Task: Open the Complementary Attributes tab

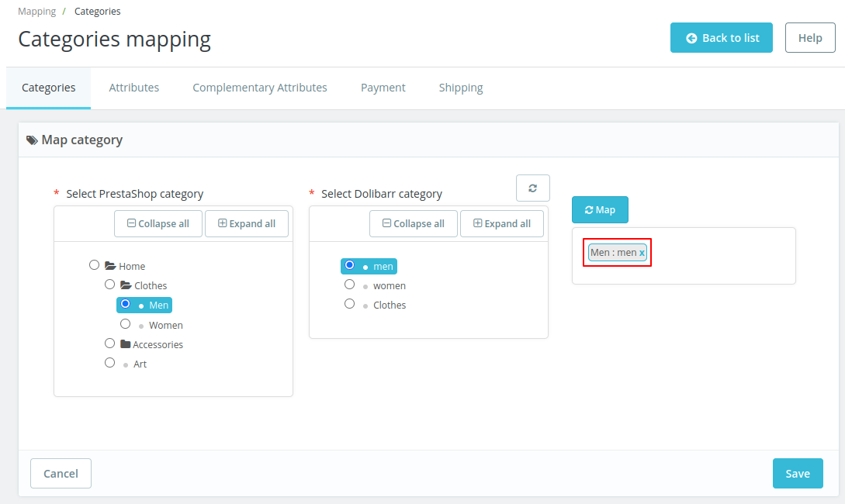Action: pyautogui.click(x=260, y=88)
